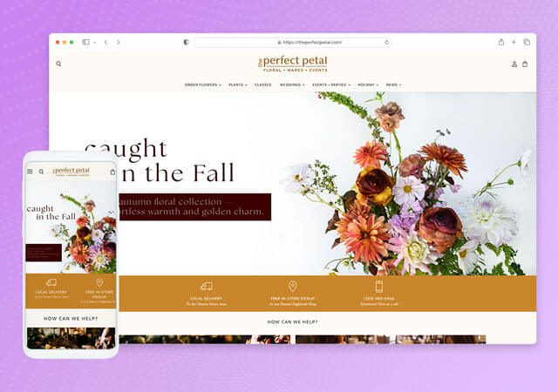Open the hamburger menu on mobile preview
The height and width of the screenshot is (392, 558).
point(30,172)
